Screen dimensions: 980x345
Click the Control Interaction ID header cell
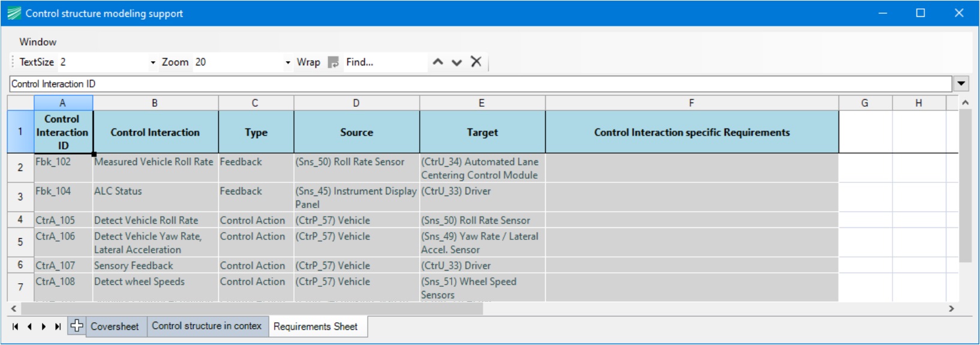63,132
